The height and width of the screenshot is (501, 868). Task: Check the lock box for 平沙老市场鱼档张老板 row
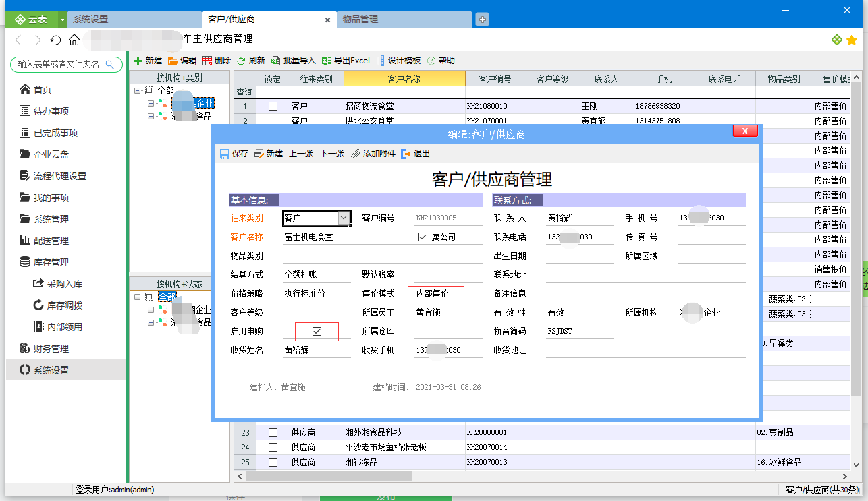coord(273,447)
